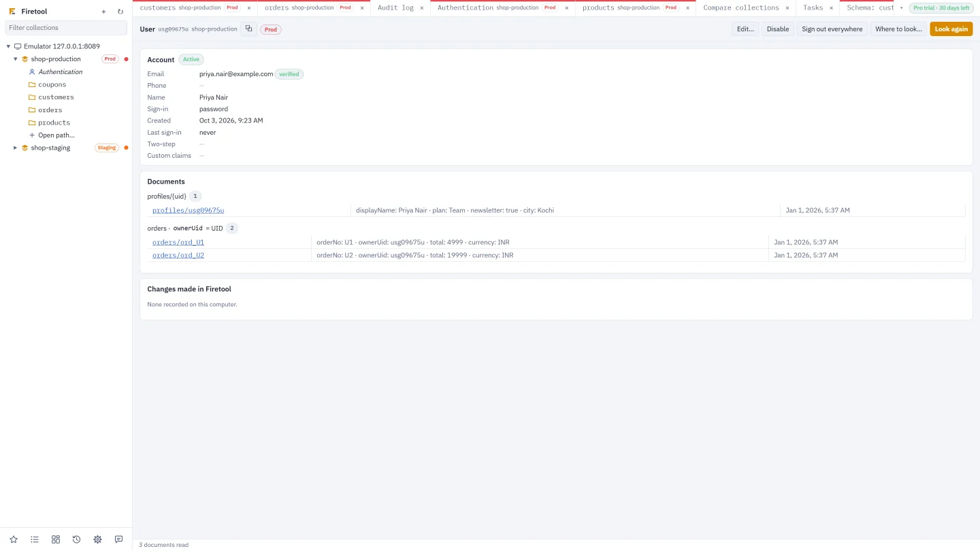This screenshot has width=980, height=551.
Task: Click the Disable user button
Action: pos(778,29)
